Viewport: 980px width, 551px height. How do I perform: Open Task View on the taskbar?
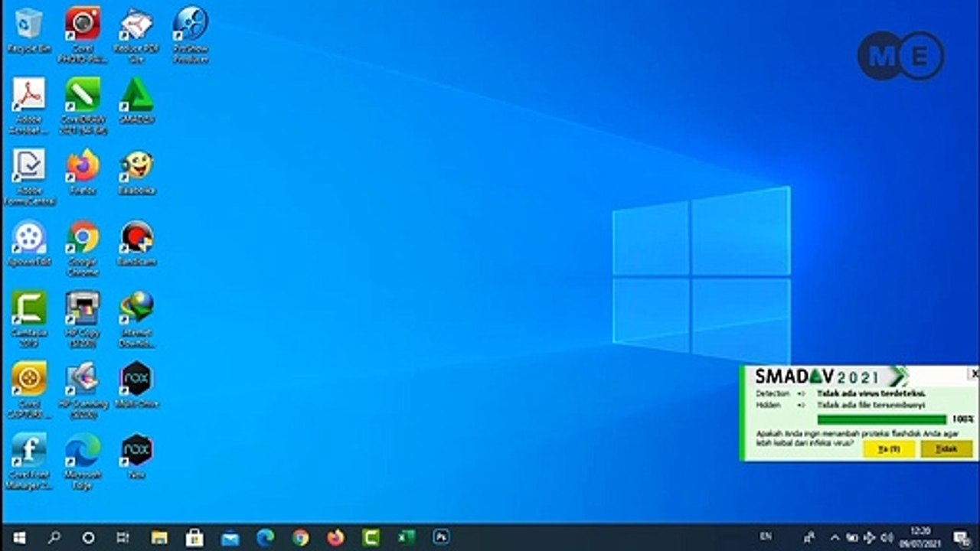click(x=122, y=537)
